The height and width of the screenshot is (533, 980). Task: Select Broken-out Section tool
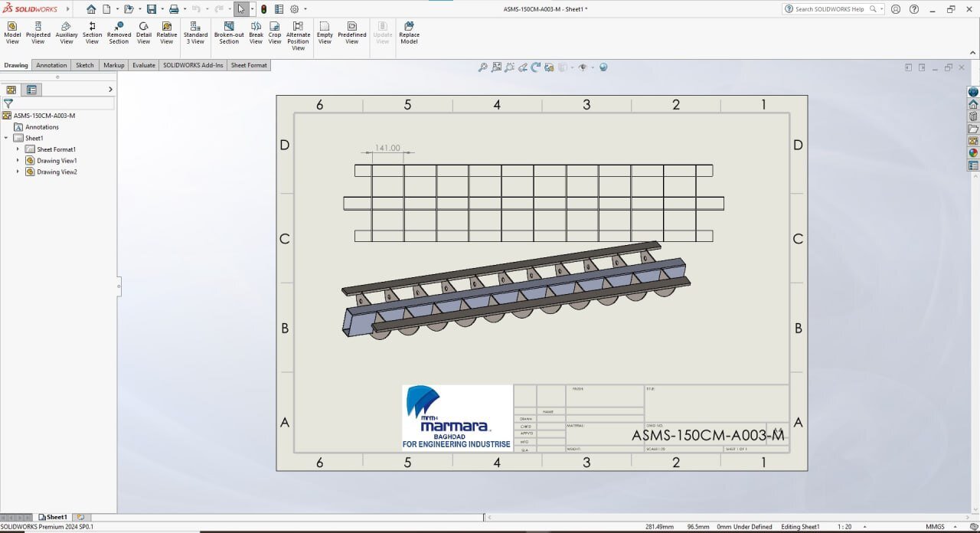coord(229,33)
